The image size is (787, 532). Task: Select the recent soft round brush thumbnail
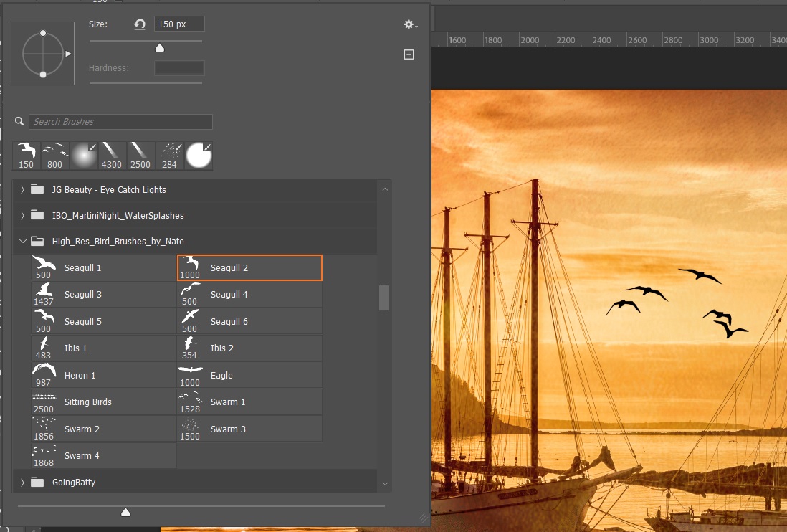(x=84, y=155)
